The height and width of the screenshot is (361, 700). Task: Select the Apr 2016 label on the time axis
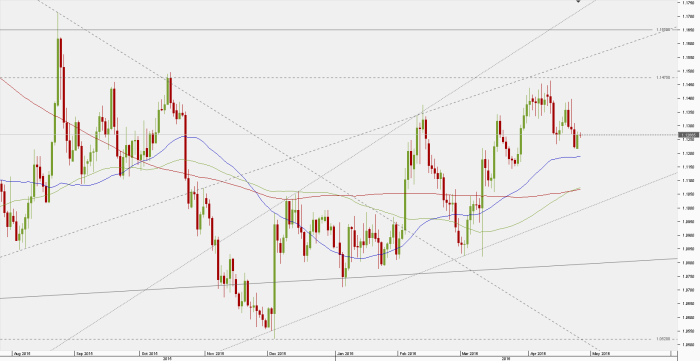[x=538, y=353]
